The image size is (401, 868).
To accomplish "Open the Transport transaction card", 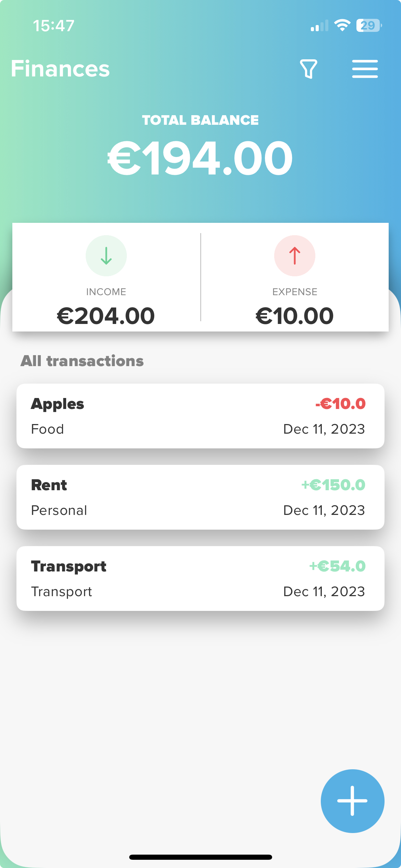I will pyautogui.click(x=200, y=578).
